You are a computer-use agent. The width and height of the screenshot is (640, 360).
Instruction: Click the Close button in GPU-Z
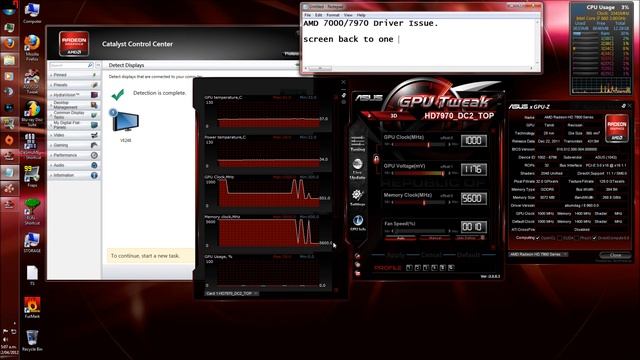[615, 255]
